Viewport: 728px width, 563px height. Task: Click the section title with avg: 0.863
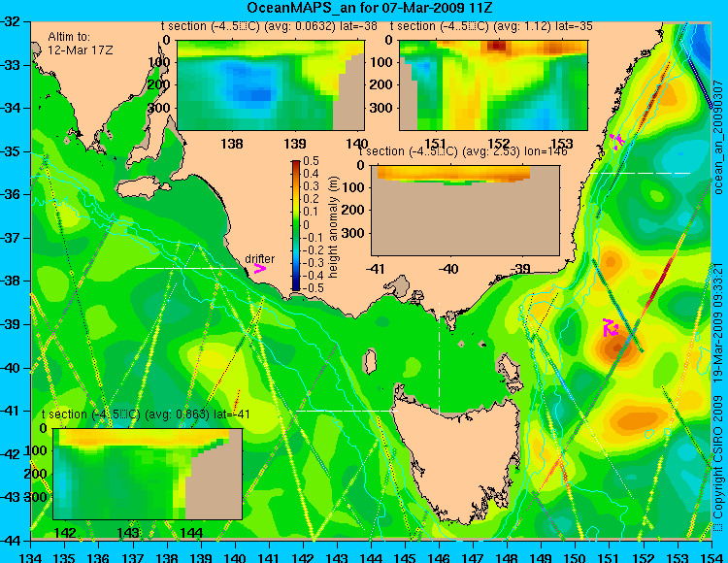[146, 414]
